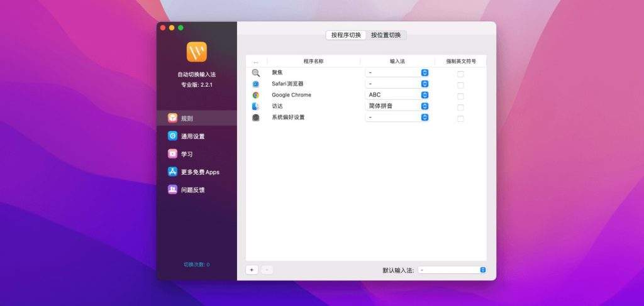Open 问题反馈 in the sidebar
644x306 pixels.
coord(172,189)
